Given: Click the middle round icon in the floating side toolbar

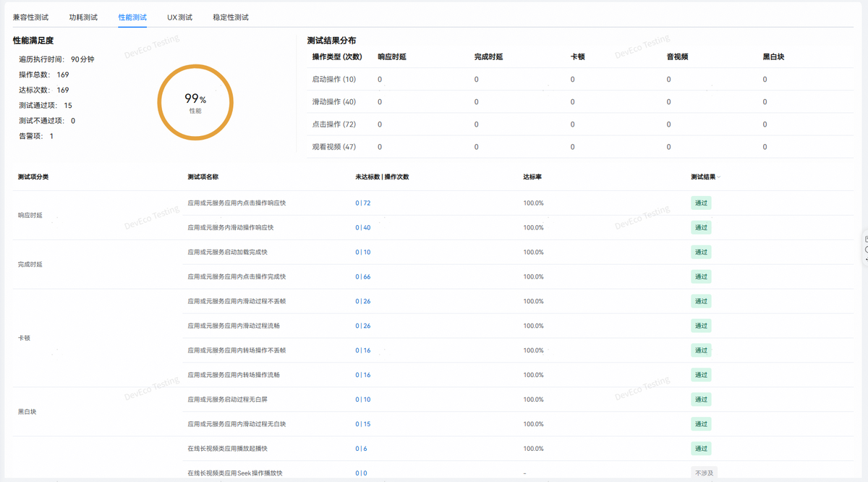Looking at the screenshot, I should click(x=866, y=250).
